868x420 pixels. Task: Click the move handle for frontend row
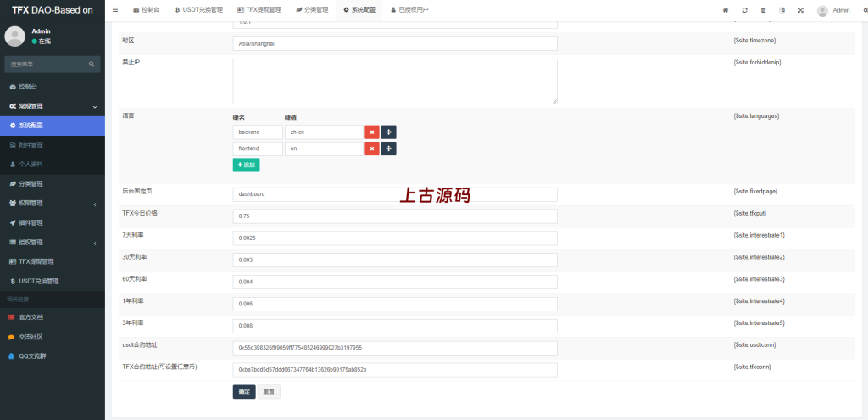click(x=388, y=149)
